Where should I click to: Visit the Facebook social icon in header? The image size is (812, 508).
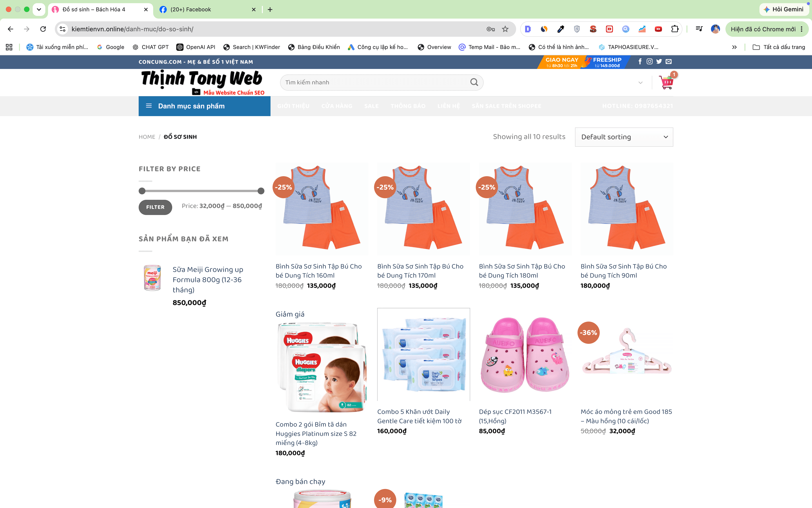pyautogui.click(x=640, y=61)
